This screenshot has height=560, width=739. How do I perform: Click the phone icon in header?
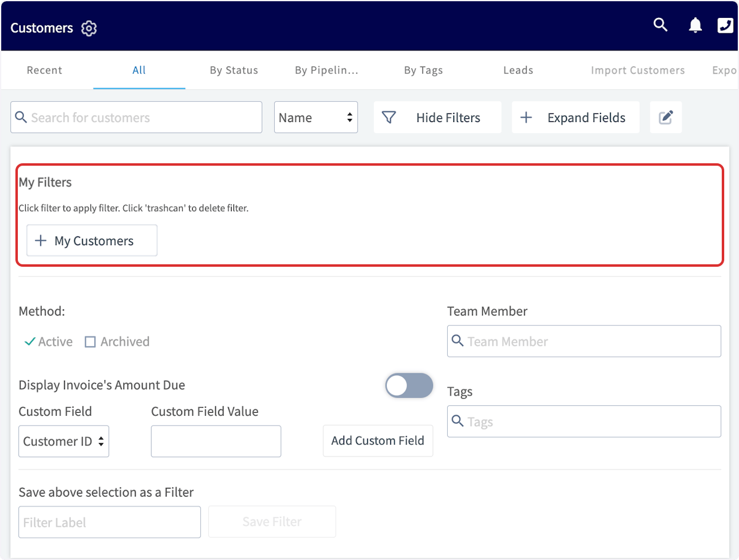pyautogui.click(x=725, y=25)
